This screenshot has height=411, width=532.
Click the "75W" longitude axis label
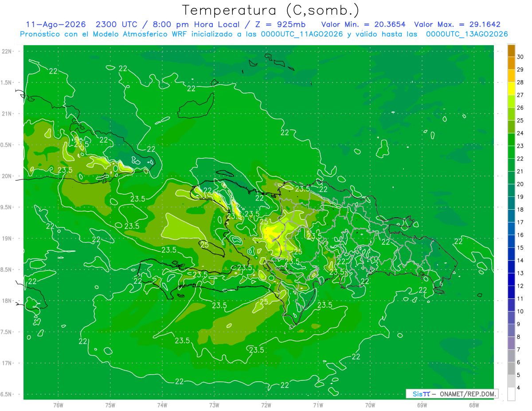pyautogui.click(x=110, y=405)
